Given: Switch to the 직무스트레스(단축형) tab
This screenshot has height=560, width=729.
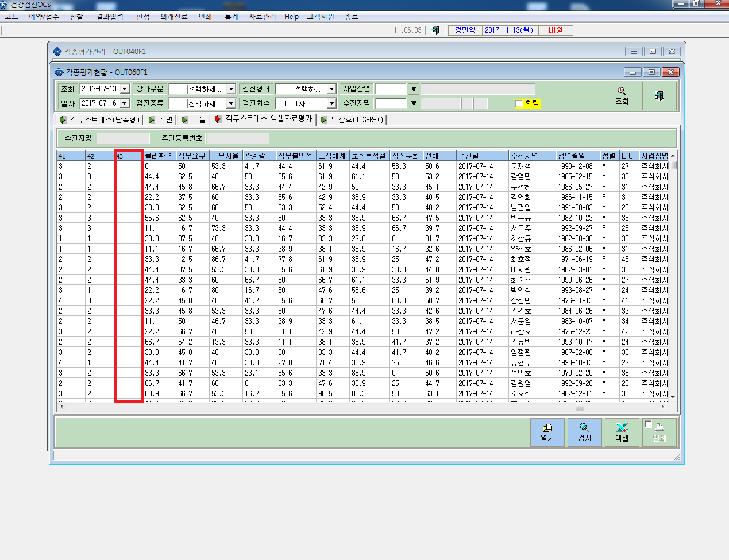Looking at the screenshot, I should [x=100, y=119].
